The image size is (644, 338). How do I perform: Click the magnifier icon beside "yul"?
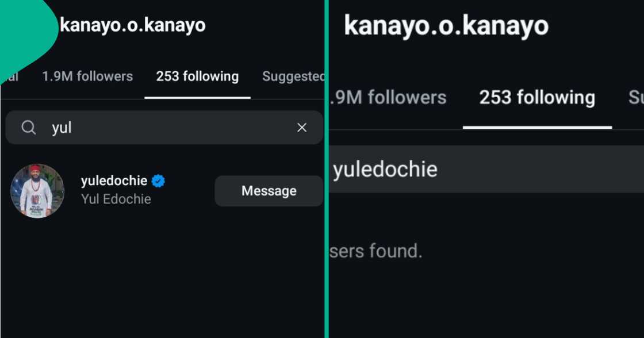(x=29, y=128)
